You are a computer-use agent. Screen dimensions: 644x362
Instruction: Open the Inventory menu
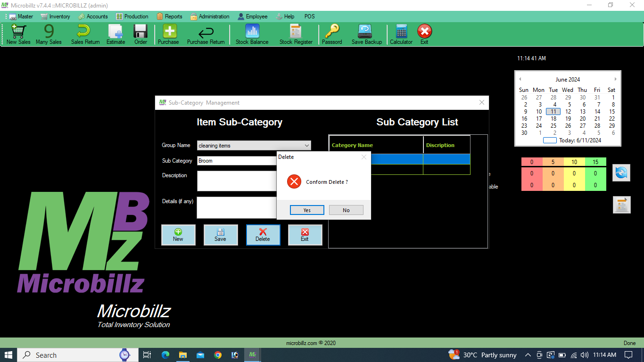coord(56,16)
